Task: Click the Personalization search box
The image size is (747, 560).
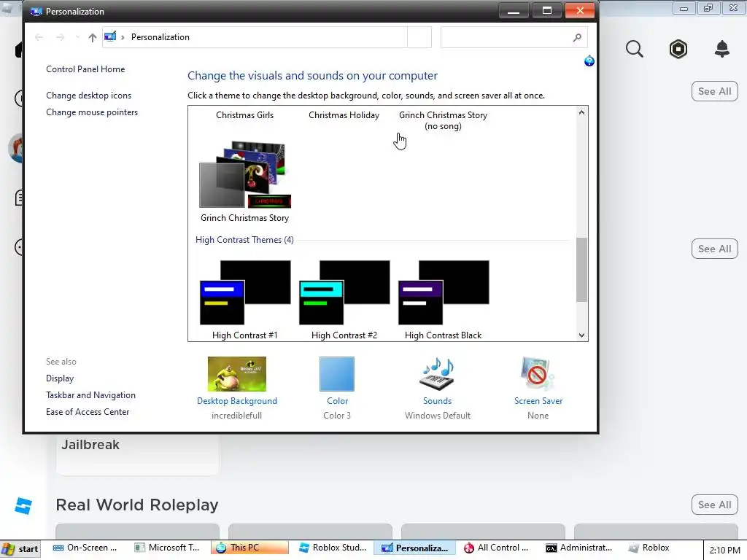Action: pyautogui.click(x=514, y=37)
